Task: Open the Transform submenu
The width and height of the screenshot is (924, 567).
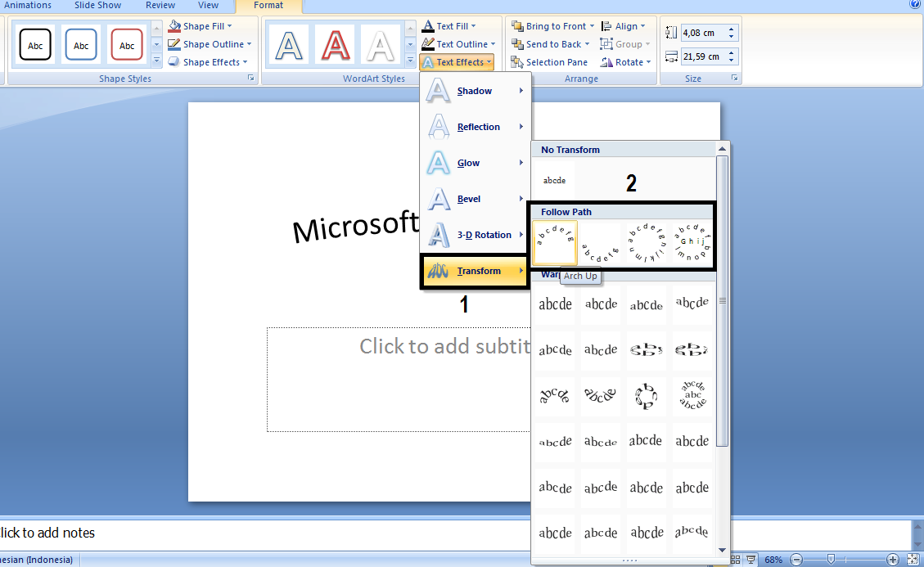Action: pos(475,271)
